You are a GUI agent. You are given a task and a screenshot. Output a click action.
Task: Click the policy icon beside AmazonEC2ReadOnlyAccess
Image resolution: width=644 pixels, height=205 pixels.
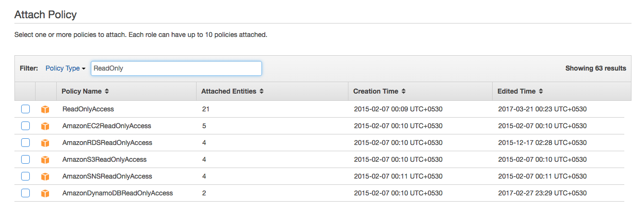[45, 126]
